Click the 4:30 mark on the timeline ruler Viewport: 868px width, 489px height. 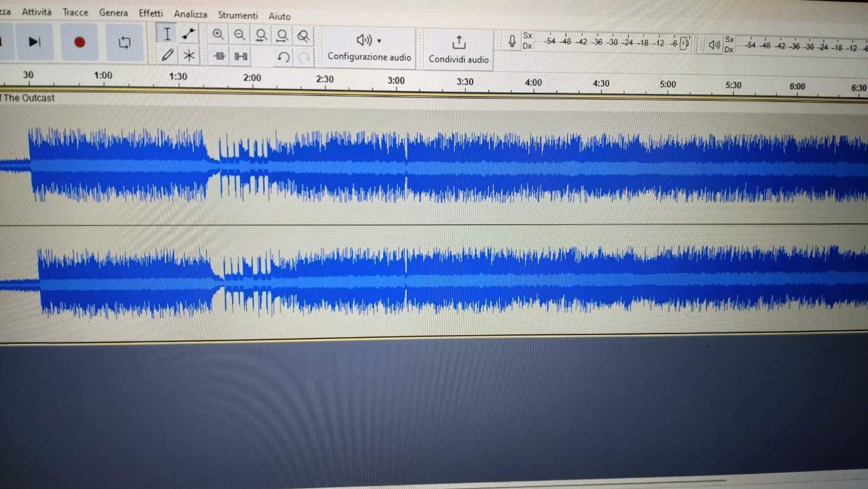tap(601, 83)
